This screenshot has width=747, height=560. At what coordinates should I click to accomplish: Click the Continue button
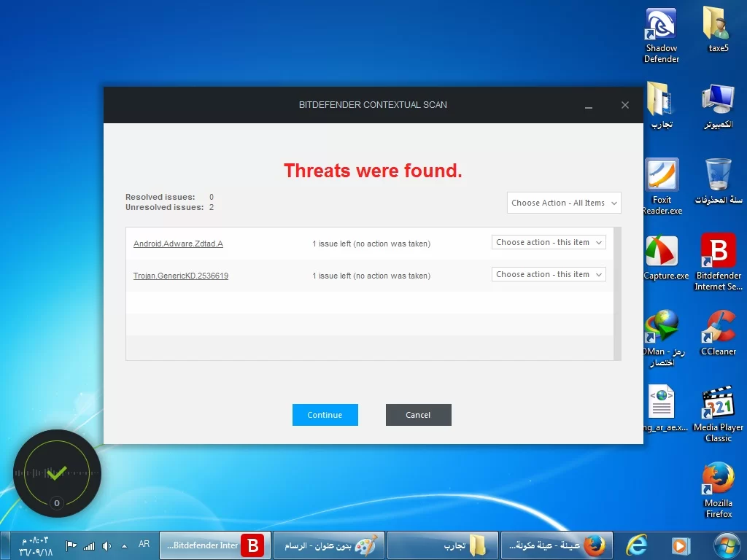click(325, 415)
